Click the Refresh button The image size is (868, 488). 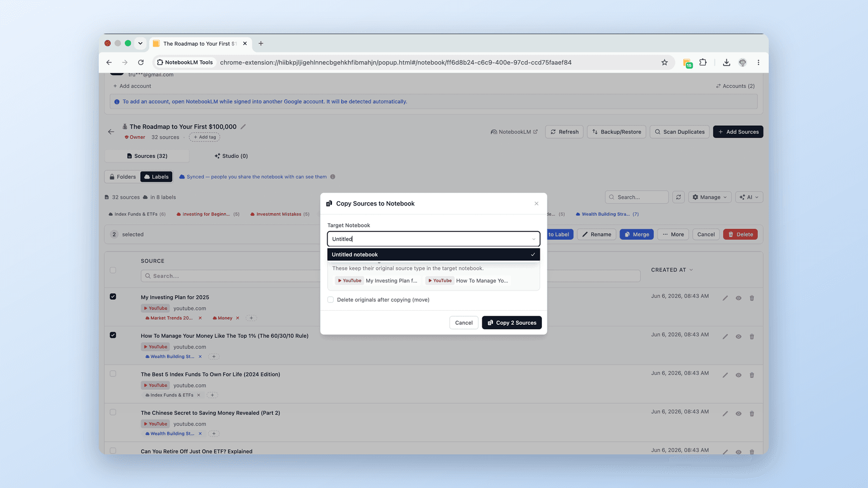click(x=564, y=132)
